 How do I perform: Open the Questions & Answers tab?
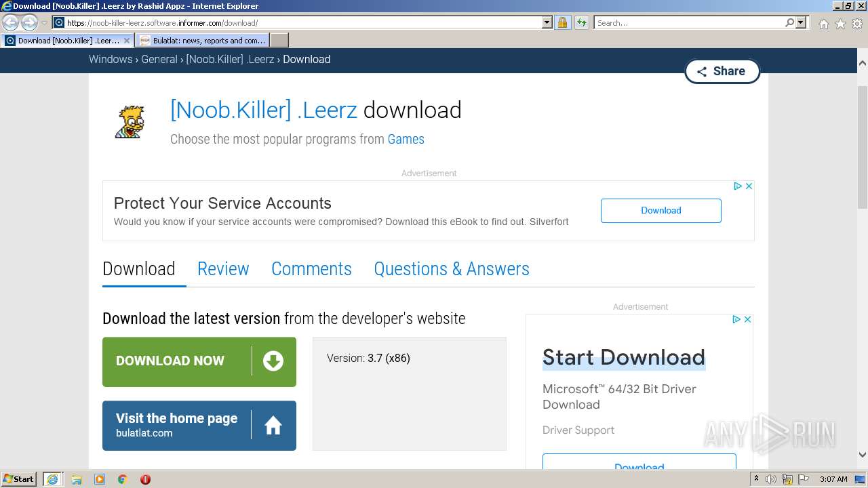coord(452,269)
